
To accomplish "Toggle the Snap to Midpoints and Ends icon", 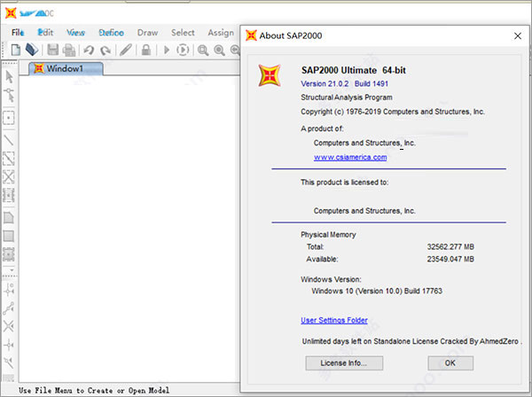I will coord(9,308).
